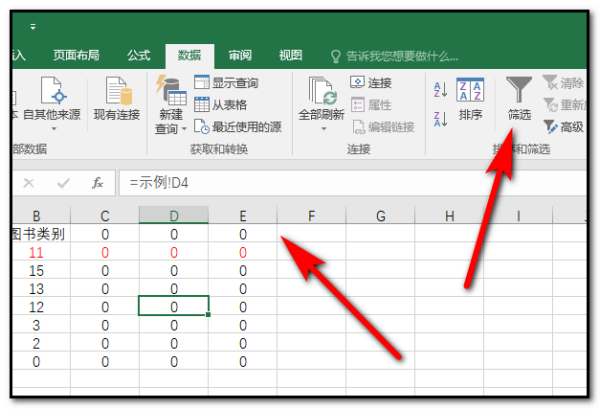The height and width of the screenshot is (409, 600).
Task: Click the red 0 in column D
Action: 174,253
